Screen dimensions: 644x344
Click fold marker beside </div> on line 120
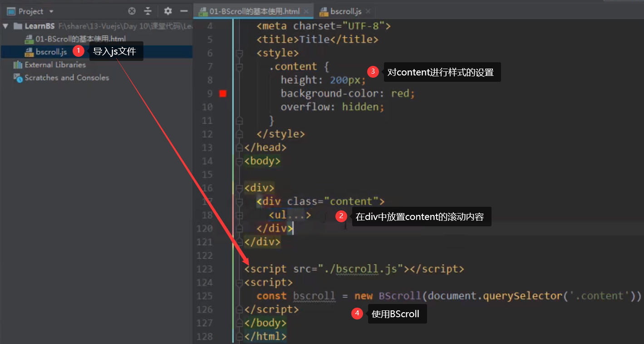pos(240,228)
